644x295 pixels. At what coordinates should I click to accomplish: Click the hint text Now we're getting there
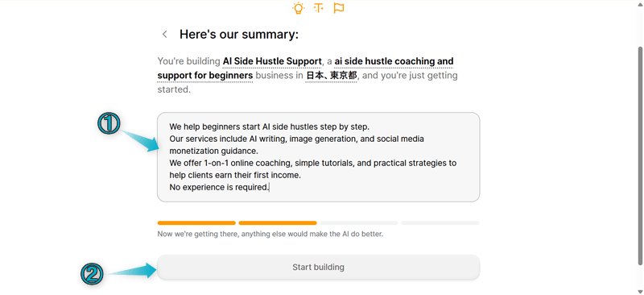click(x=270, y=235)
